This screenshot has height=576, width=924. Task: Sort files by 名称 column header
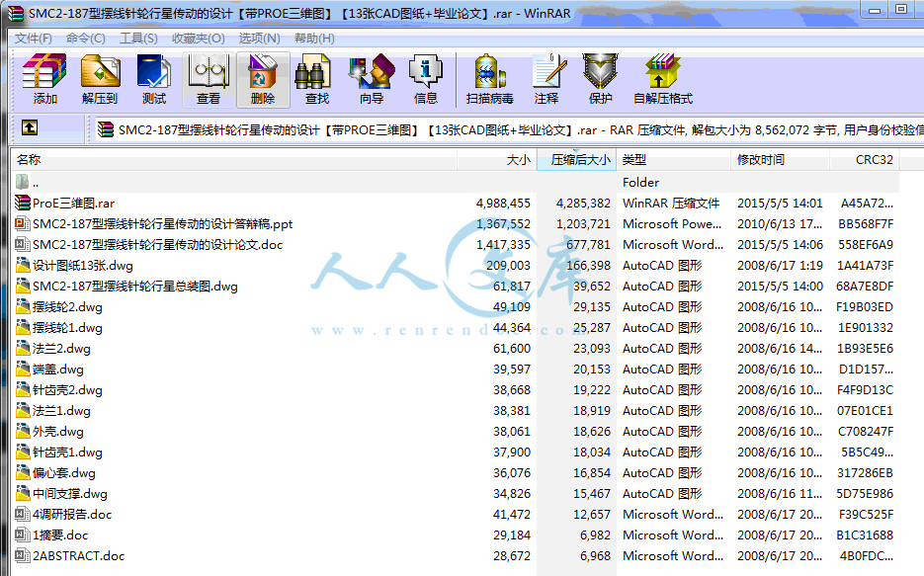[x=234, y=160]
